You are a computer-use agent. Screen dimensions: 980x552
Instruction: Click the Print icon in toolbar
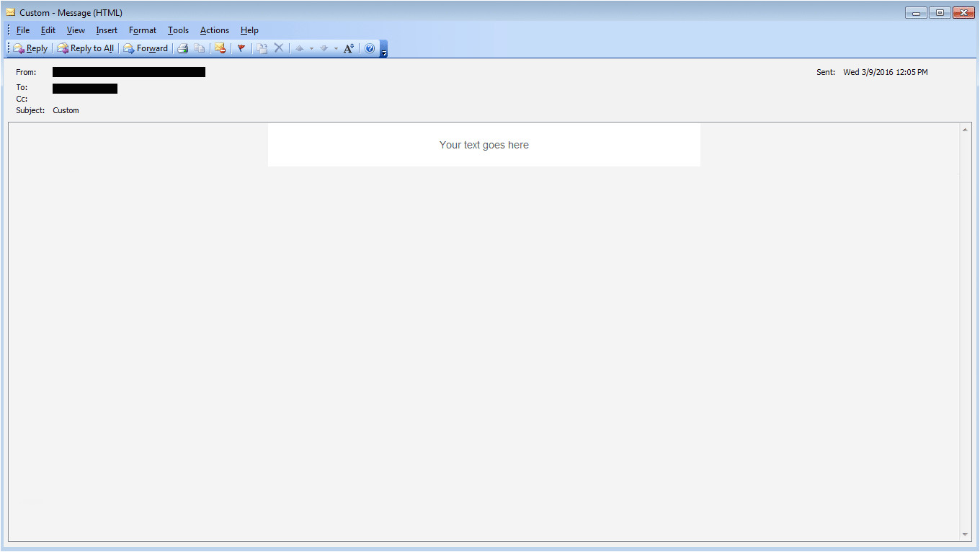tap(183, 48)
